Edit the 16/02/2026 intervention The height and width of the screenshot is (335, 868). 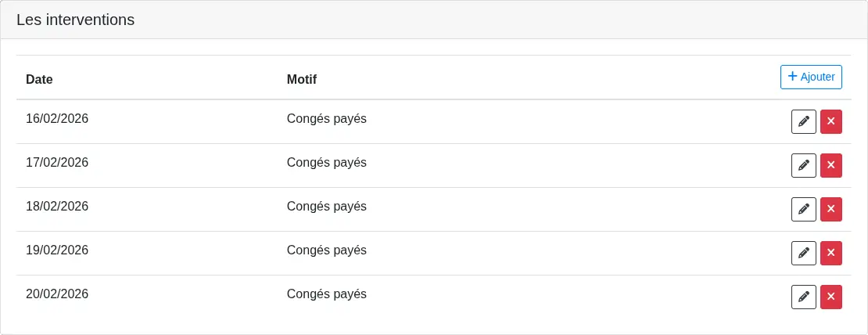click(x=803, y=122)
